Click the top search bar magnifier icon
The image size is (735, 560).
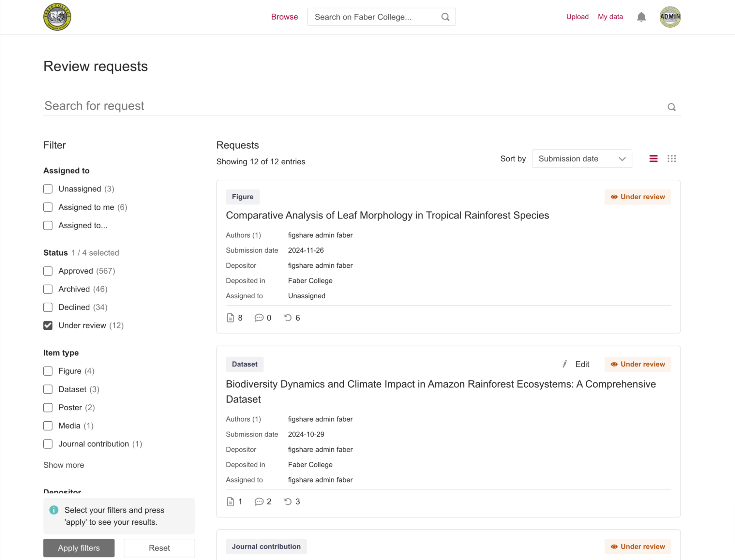445,17
